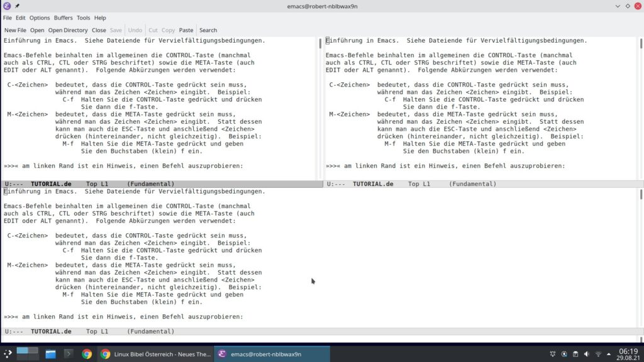Click Top L1 in the bottom mode line
The height and width of the screenshot is (362, 644).
pos(97,331)
